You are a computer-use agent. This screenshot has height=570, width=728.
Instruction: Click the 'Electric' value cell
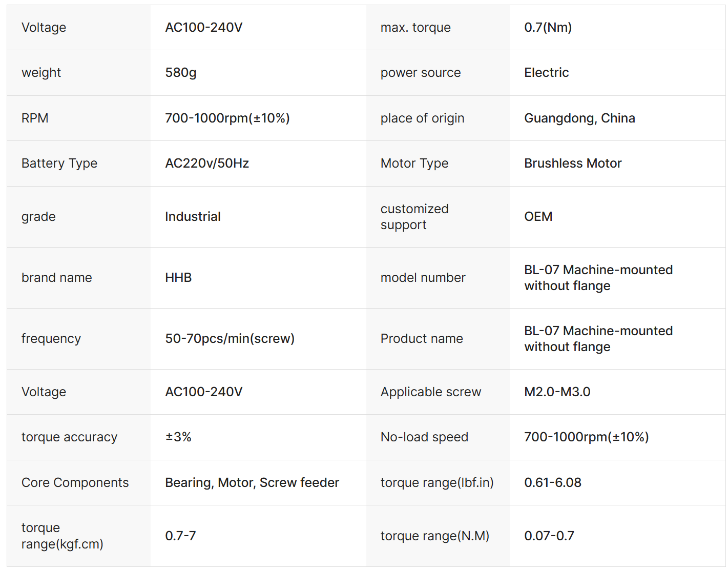[546, 73]
